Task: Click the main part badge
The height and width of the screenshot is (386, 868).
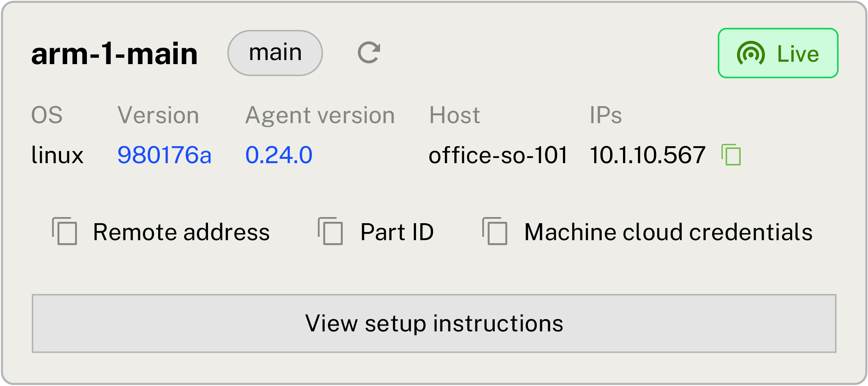Action: click(x=275, y=53)
